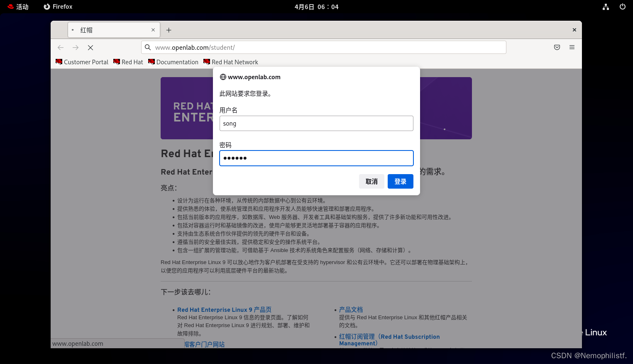
Task: Click the 登录 button to sign in
Action: point(400,181)
